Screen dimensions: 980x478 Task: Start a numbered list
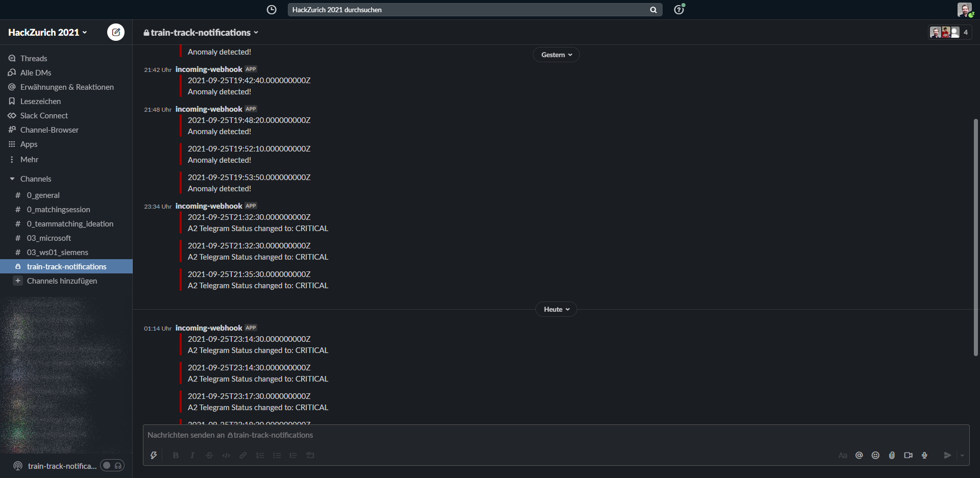[260, 455]
